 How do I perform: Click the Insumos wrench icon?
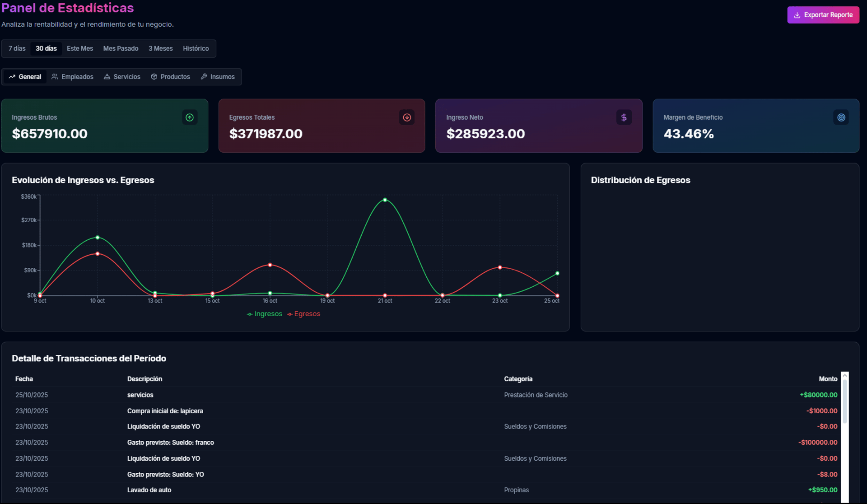tap(204, 77)
